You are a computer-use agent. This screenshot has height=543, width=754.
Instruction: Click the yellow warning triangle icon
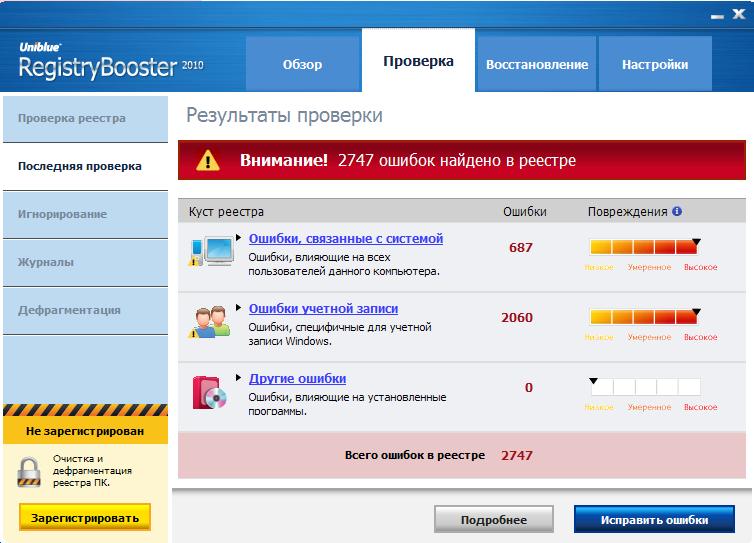(x=207, y=160)
